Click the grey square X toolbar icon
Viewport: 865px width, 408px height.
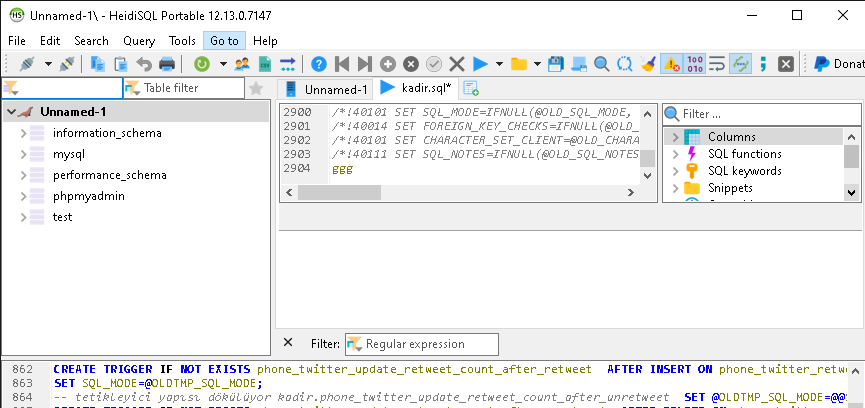coord(786,64)
